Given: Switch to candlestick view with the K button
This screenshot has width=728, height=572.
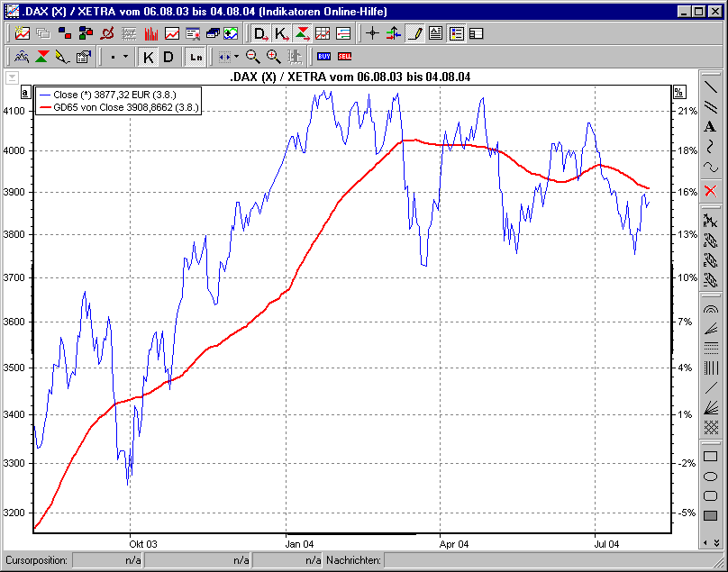Looking at the screenshot, I should tap(149, 56).
